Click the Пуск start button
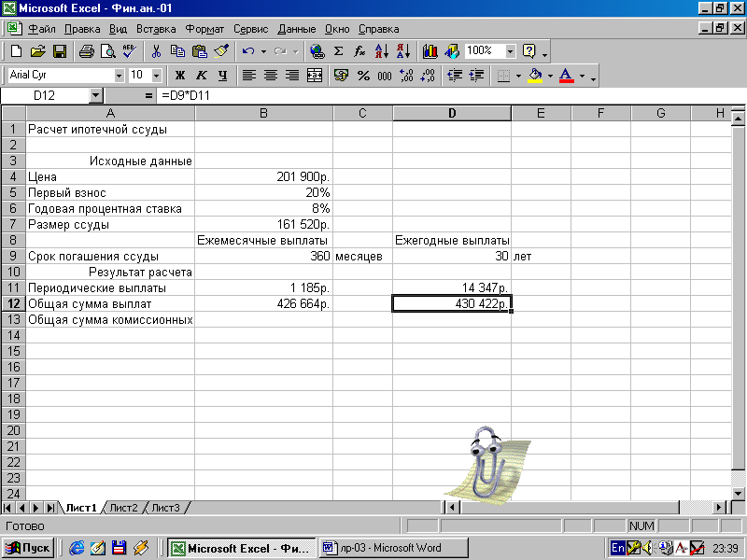This screenshot has width=747, height=560. pos(28,548)
